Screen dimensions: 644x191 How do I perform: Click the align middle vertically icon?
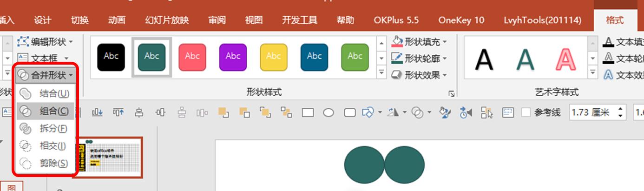[x=161, y=112]
